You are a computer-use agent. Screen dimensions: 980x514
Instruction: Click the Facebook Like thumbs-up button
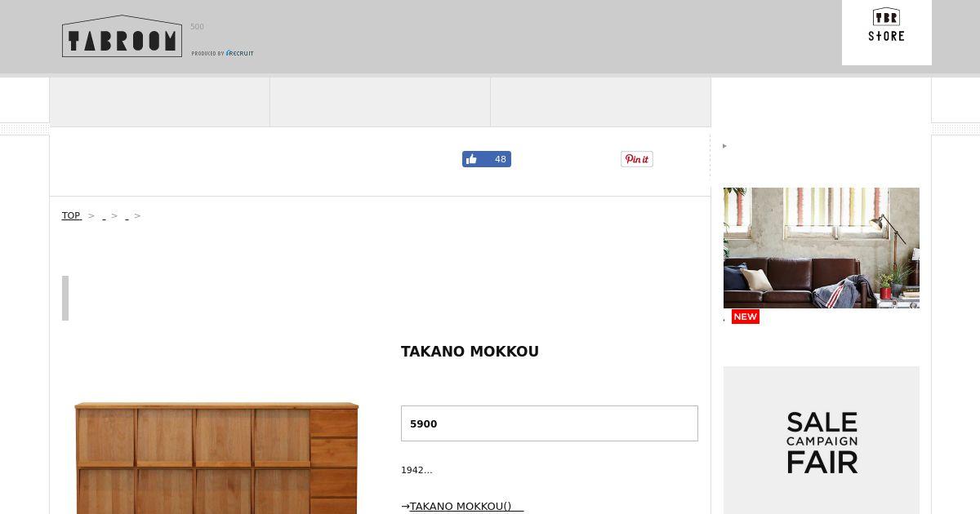(487, 159)
